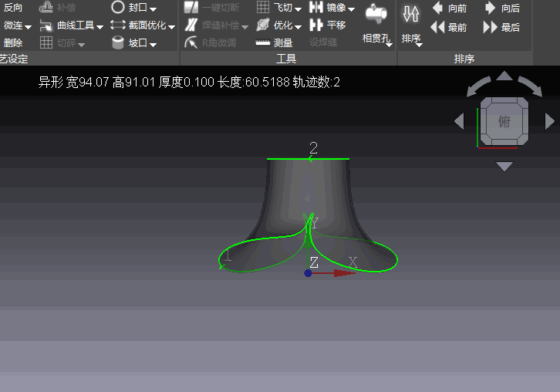The image size is (560, 392).
Task: Open the 排序 sort dropdown
Action: pos(412,39)
